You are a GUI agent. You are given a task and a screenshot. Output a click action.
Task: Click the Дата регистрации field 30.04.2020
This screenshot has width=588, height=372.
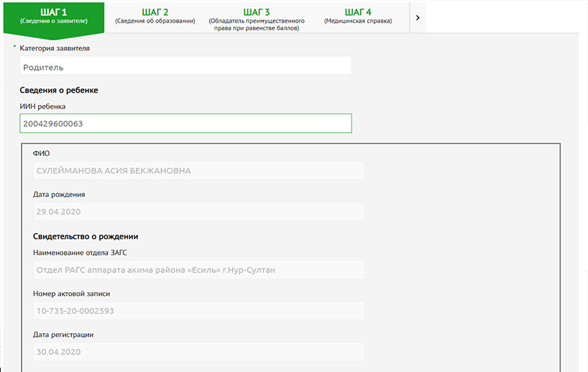198,352
